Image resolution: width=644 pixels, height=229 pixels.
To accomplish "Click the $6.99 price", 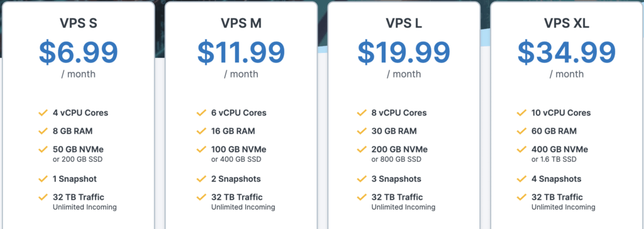I will (x=79, y=52).
